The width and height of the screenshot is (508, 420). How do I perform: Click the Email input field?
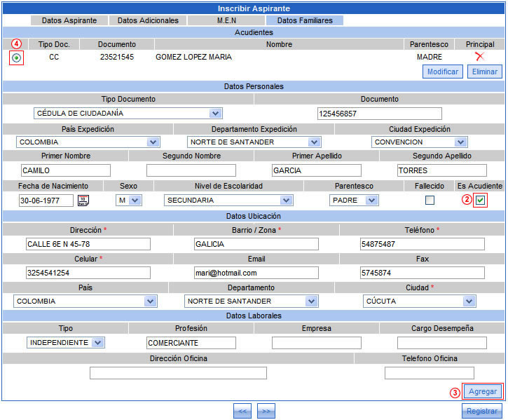coord(256,273)
